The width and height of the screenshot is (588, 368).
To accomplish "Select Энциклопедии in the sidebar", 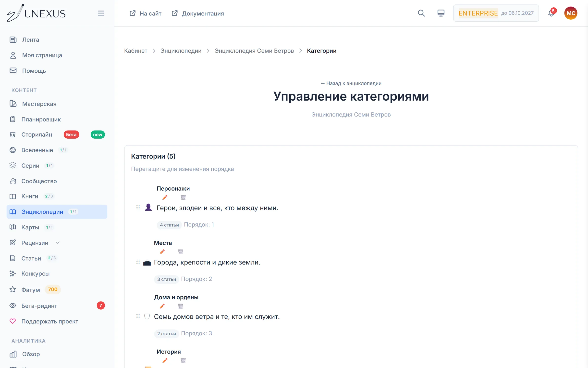I will pos(57,212).
